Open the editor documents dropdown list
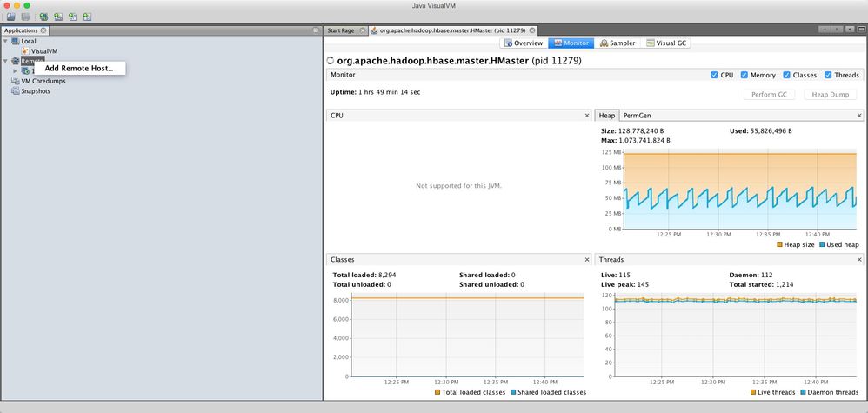 (851, 30)
